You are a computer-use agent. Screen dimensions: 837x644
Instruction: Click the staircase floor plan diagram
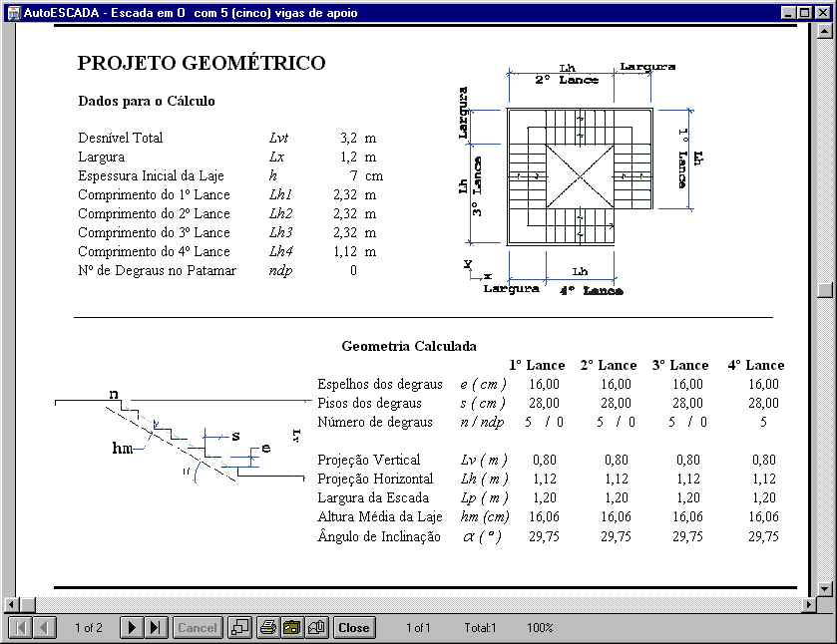pyautogui.click(x=579, y=177)
